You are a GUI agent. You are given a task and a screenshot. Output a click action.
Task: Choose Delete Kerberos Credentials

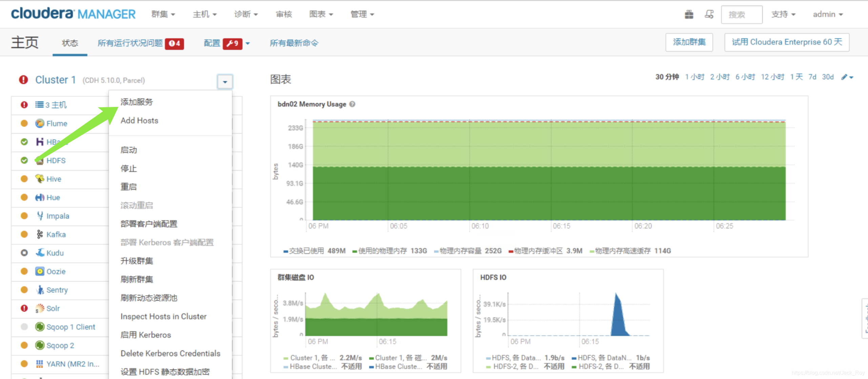[x=170, y=353]
